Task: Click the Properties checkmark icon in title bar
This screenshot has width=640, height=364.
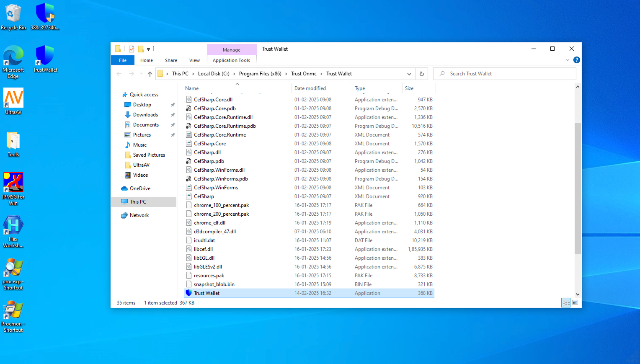Action: (x=132, y=49)
